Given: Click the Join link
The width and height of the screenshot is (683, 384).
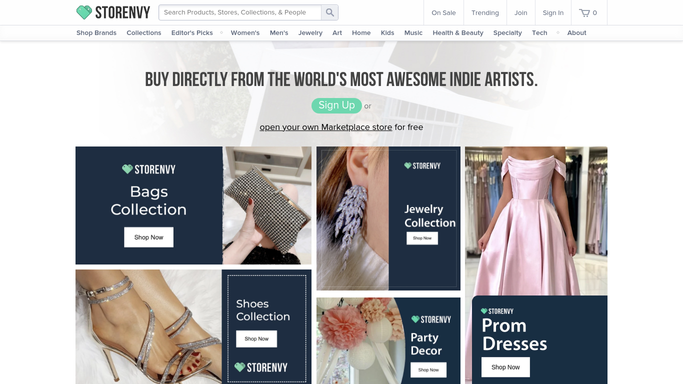Looking at the screenshot, I should click(521, 13).
